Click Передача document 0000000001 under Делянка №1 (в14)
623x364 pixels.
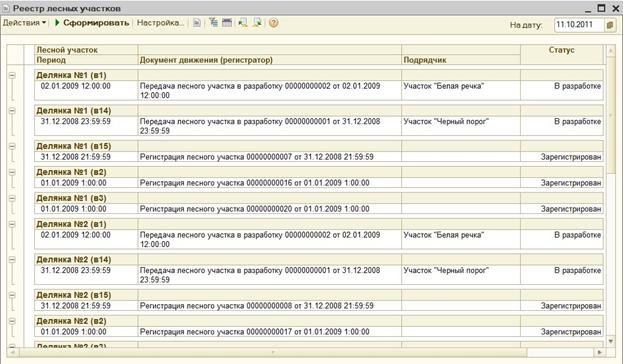point(260,126)
